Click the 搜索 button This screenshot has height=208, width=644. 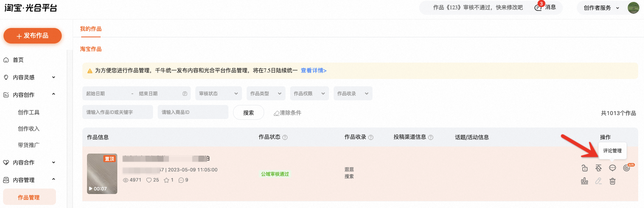pos(249,112)
